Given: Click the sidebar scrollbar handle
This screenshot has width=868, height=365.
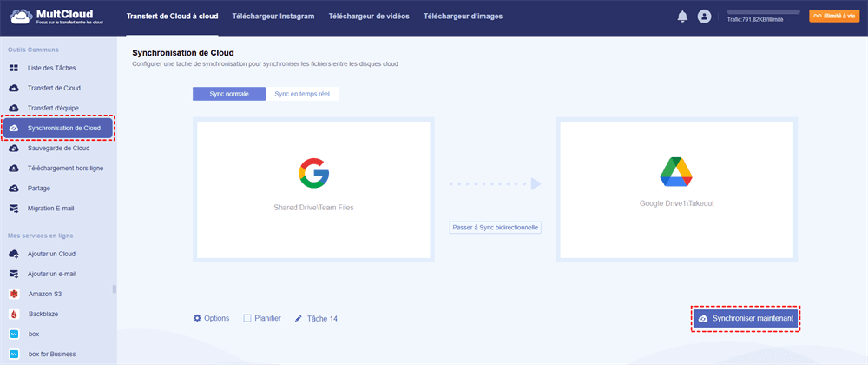Looking at the screenshot, I should tap(115, 289).
